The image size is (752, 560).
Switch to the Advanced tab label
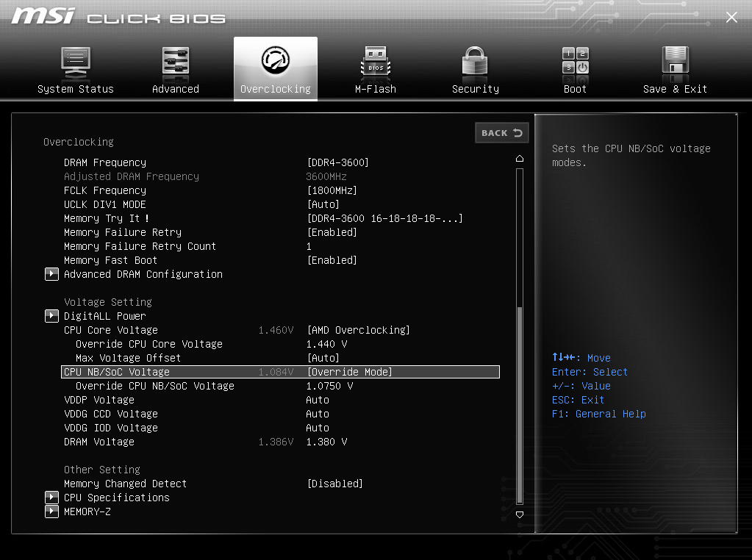tap(176, 89)
